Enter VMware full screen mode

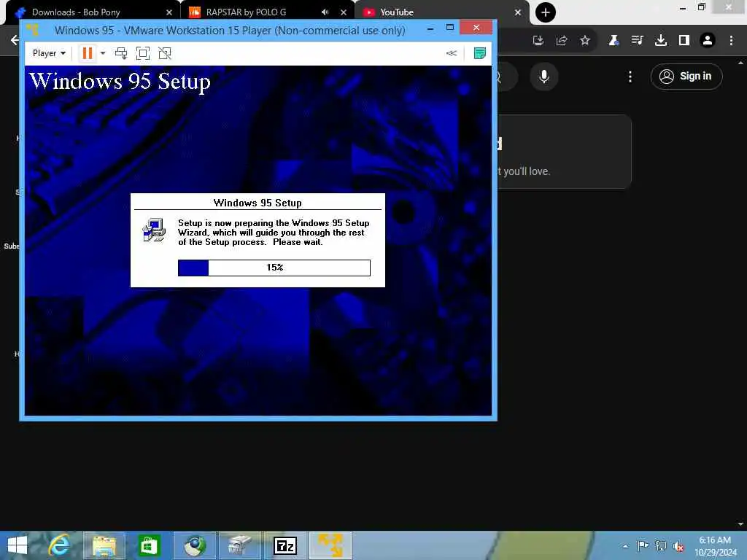(143, 53)
